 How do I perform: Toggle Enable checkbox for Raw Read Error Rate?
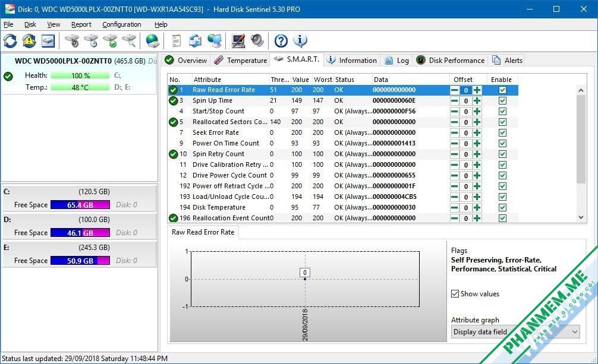click(x=502, y=90)
